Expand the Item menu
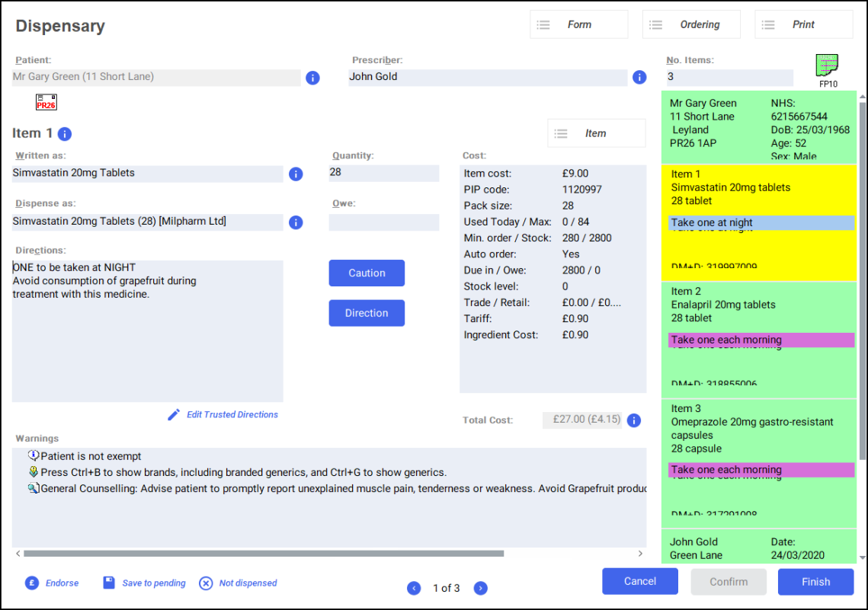 pyautogui.click(x=596, y=133)
